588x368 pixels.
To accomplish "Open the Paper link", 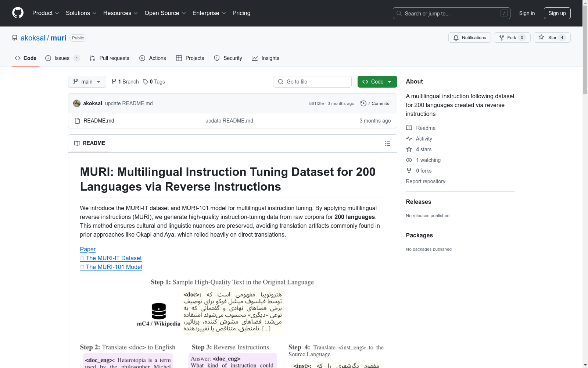I will (x=88, y=249).
